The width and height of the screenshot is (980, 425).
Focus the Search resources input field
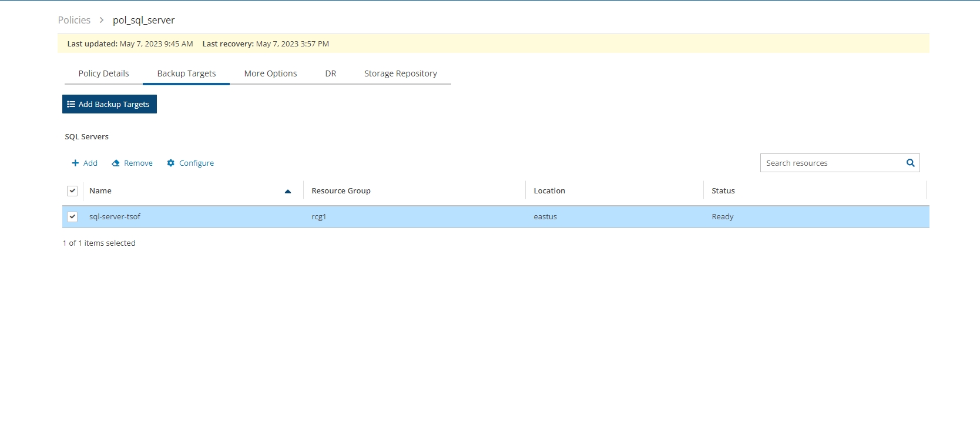pos(831,163)
